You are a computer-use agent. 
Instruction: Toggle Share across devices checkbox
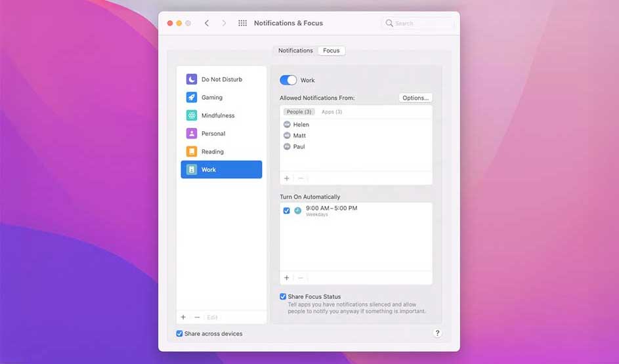(x=180, y=334)
